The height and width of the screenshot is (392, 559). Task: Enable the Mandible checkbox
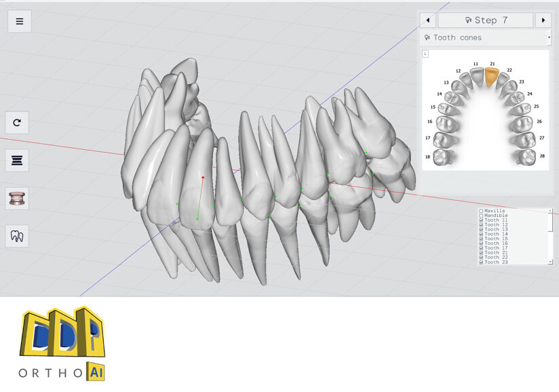pyautogui.click(x=481, y=216)
